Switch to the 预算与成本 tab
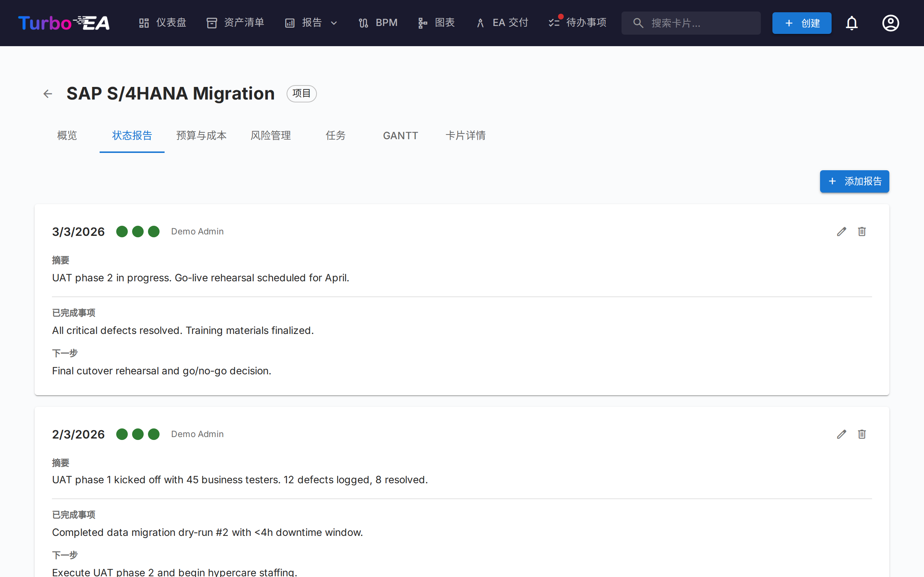Viewport: 924px width, 577px height. click(201, 136)
